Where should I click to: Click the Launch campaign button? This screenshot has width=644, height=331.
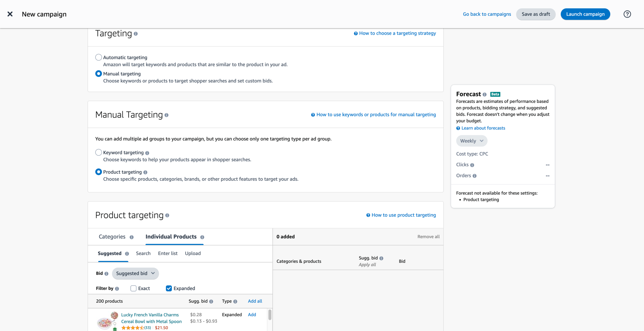(585, 14)
